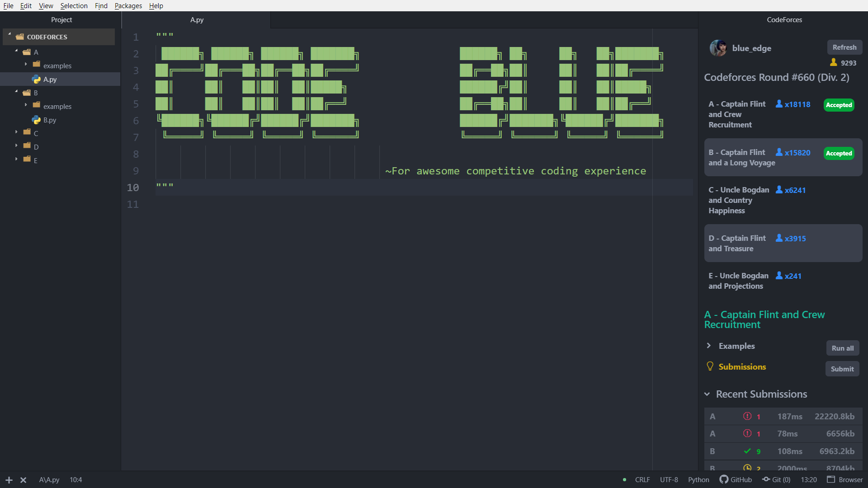868x488 pixels.
Task: Click the Submit button
Action: pyautogui.click(x=842, y=369)
